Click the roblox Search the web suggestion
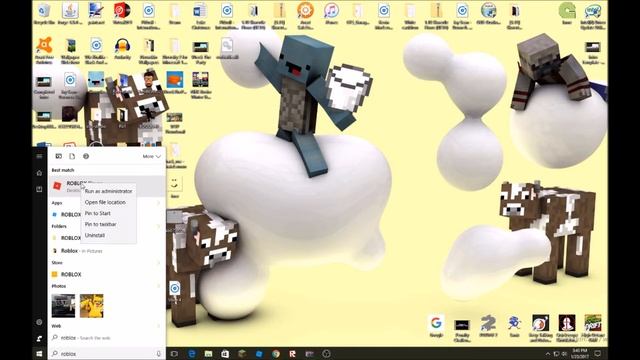The image size is (640, 360). click(x=107, y=338)
